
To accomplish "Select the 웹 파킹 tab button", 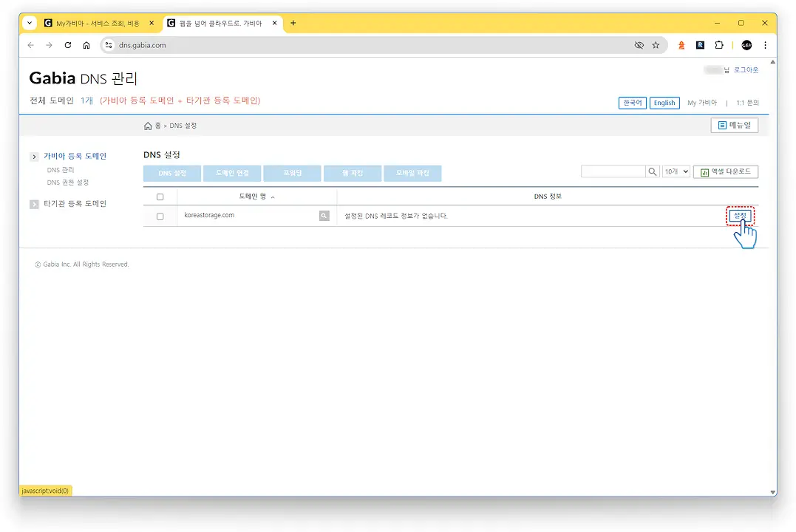I will pos(353,173).
